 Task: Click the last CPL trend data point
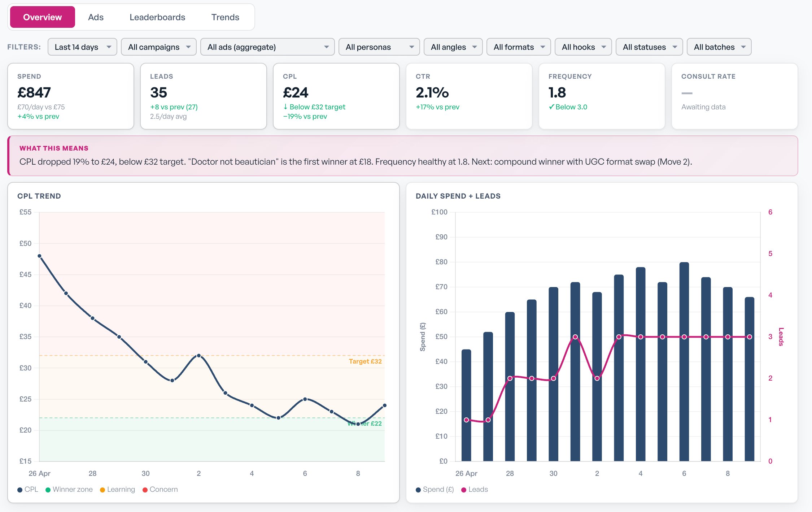385,405
